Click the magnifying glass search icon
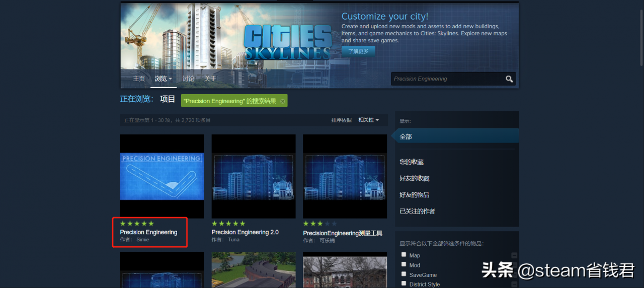Image resolution: width=644 pixels, height=288 pixels. coord(509,79)
